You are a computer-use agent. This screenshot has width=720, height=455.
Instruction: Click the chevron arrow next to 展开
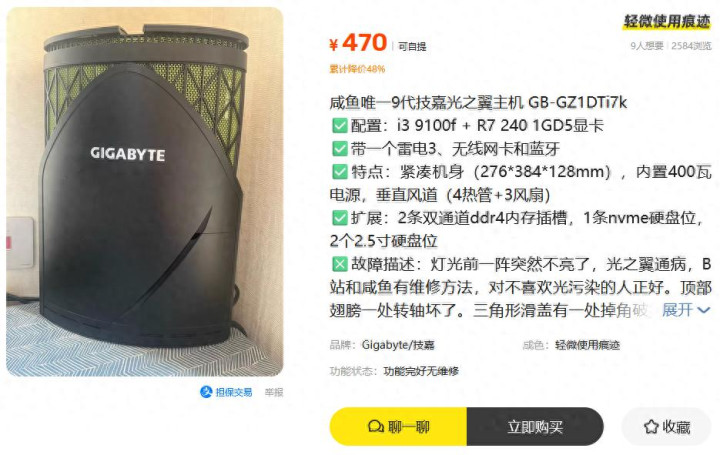703,310
